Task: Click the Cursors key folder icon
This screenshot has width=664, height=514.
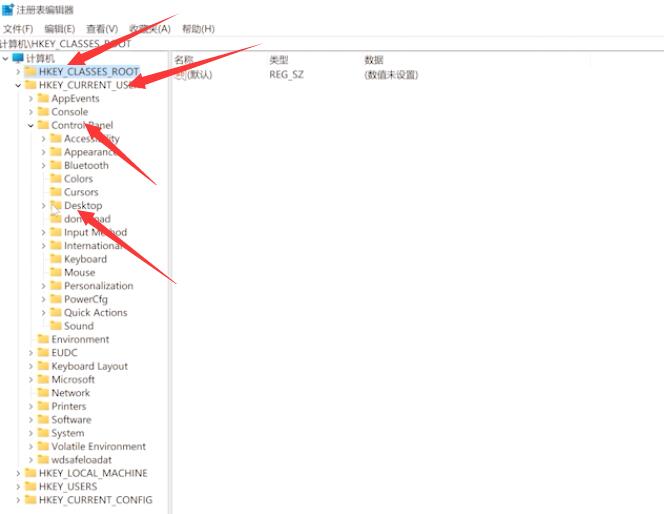Action: [x=56, y=192]
